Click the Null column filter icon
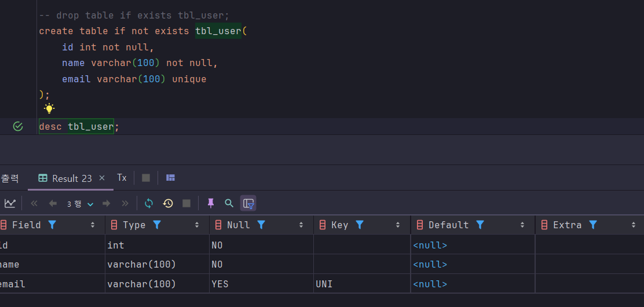Screen dimensions: 644x307 click(x=261, y=225)
